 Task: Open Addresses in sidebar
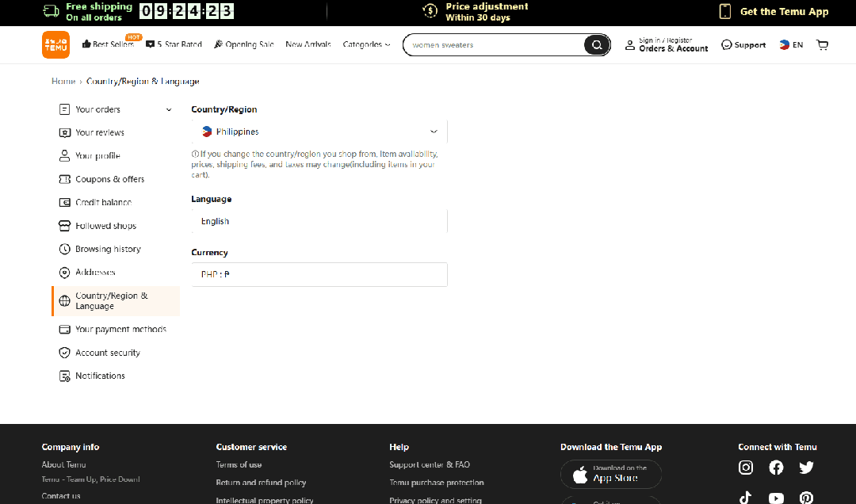116,273
